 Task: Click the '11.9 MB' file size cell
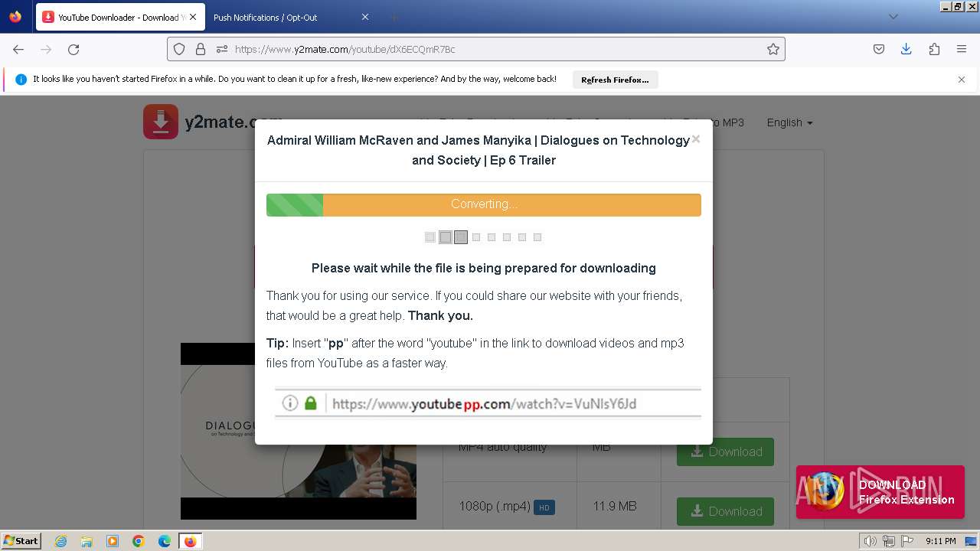[615, 506]
